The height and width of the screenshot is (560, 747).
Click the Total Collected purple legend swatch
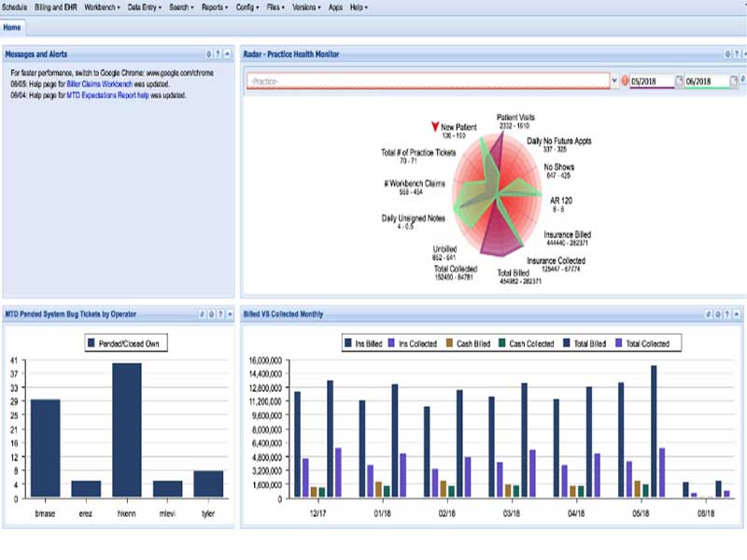(618, 343)
